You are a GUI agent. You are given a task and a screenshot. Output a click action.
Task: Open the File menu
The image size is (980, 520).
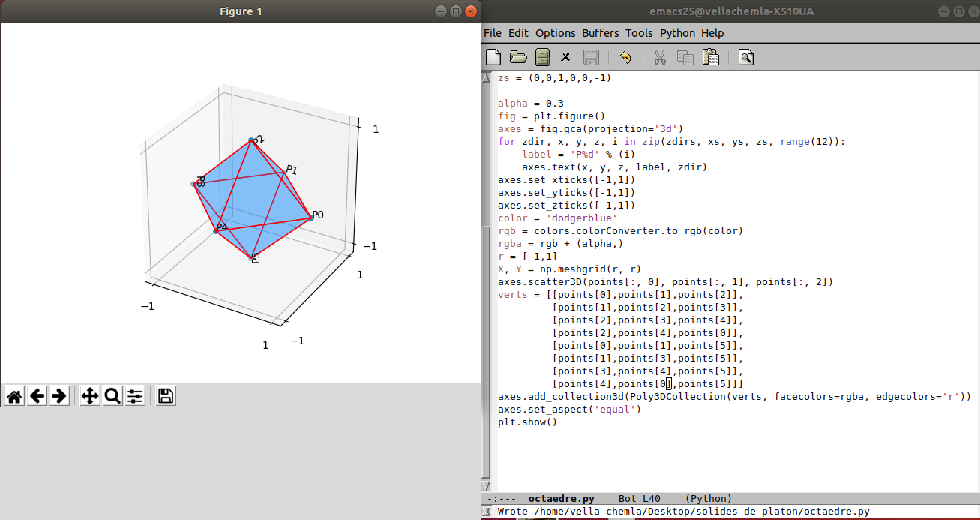[x=493, y=33]
